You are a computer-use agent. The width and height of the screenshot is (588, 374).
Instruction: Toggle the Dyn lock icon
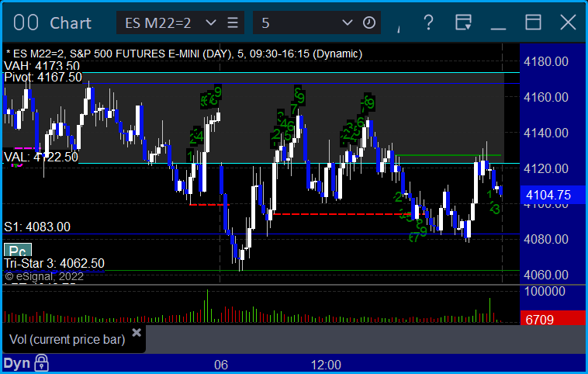tap(41, 362)
